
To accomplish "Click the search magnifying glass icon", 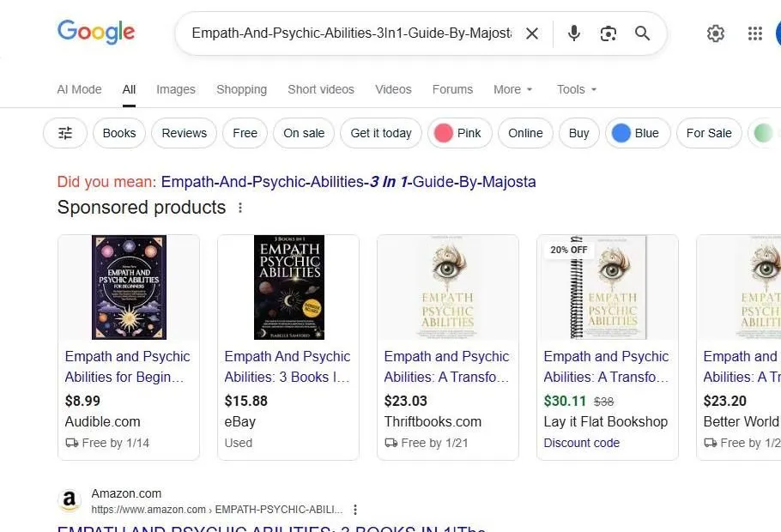I will coord(642,33).
